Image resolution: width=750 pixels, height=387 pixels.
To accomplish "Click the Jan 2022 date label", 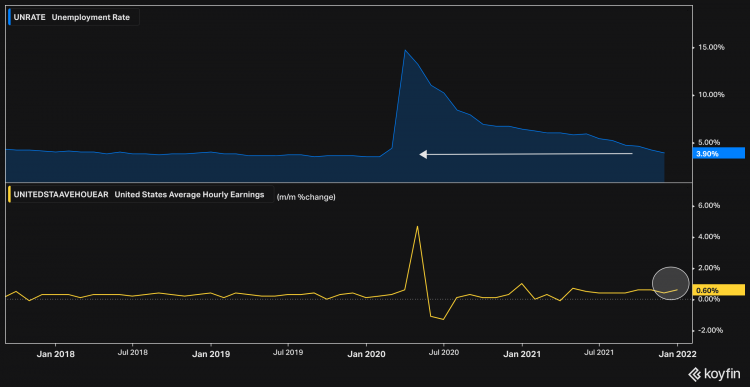I will point(677,354).
